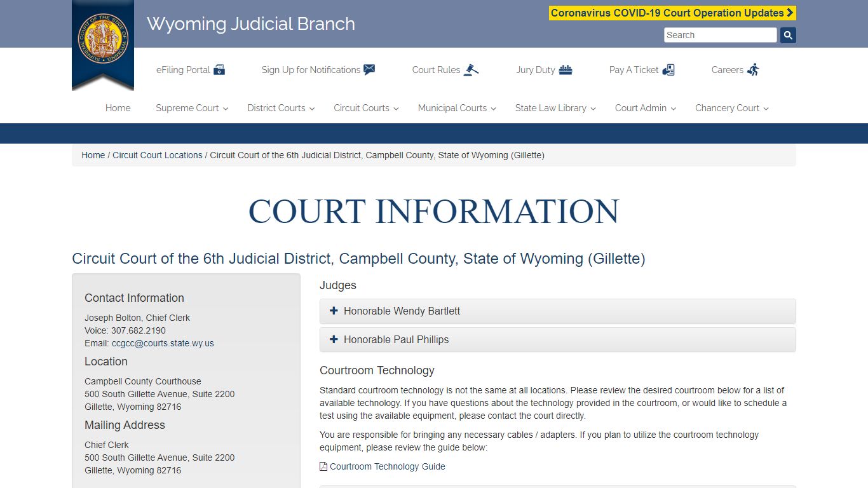Open the Municipal Courts dropdown menu

(457, 108)
